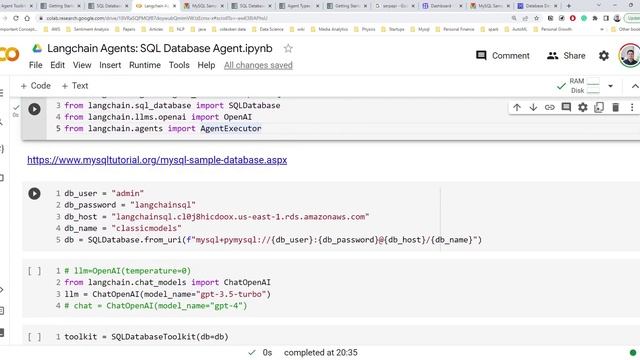640x360 pixels.
Task: Open the Personal Finance bookmarks folder
Action: click(x=455, y=29)
